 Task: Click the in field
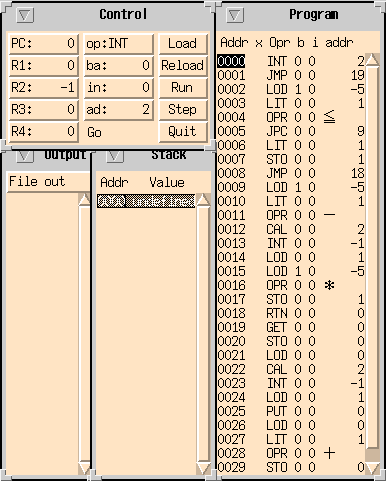[x=118, y=87]
